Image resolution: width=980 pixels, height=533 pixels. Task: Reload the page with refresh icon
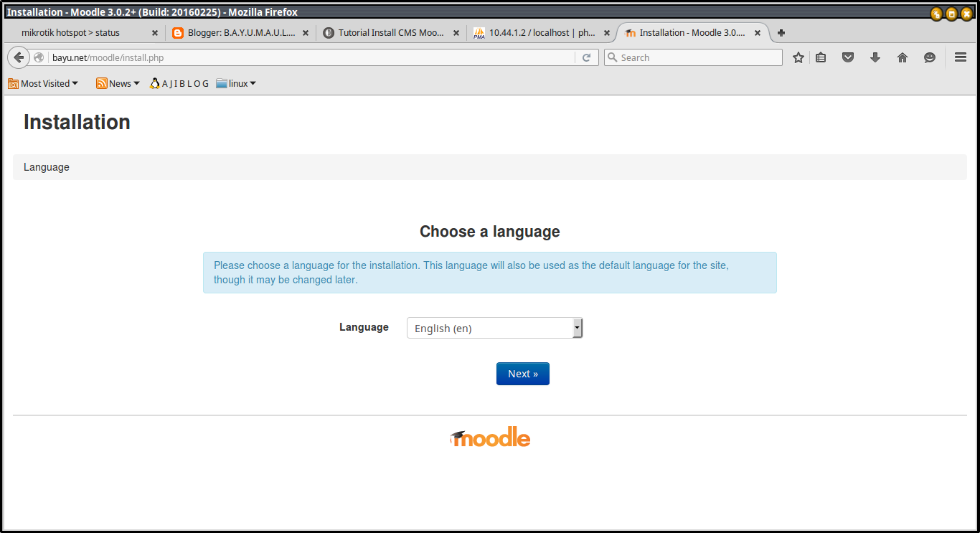(586, 57)
